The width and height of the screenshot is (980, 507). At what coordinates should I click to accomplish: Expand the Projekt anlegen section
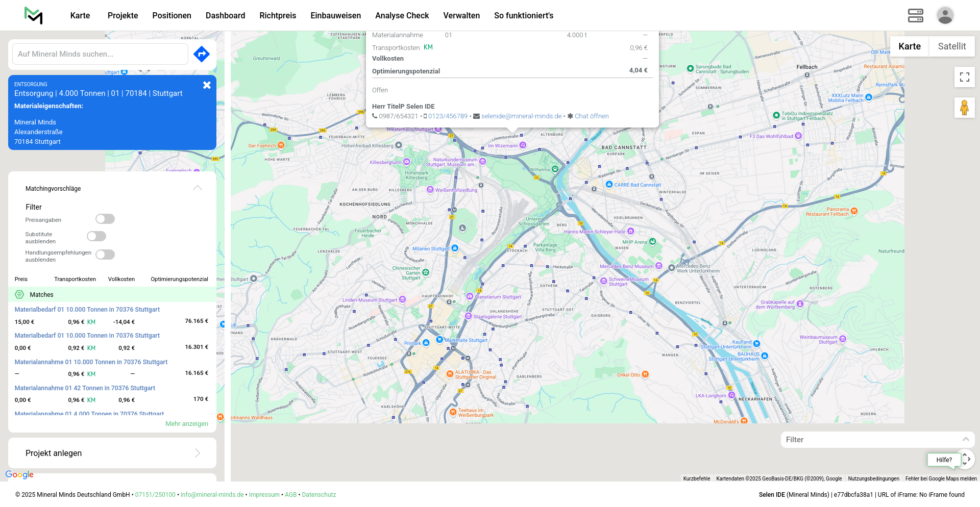(x=198, y=453)
